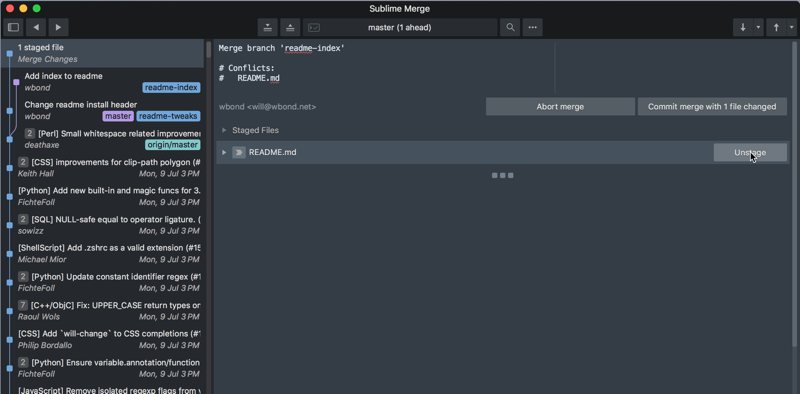The width and height of the screenshot is (800, 394).
Task: Click the 7 badge on the [C++/ObjC] commit
Action: coord(23,305)
